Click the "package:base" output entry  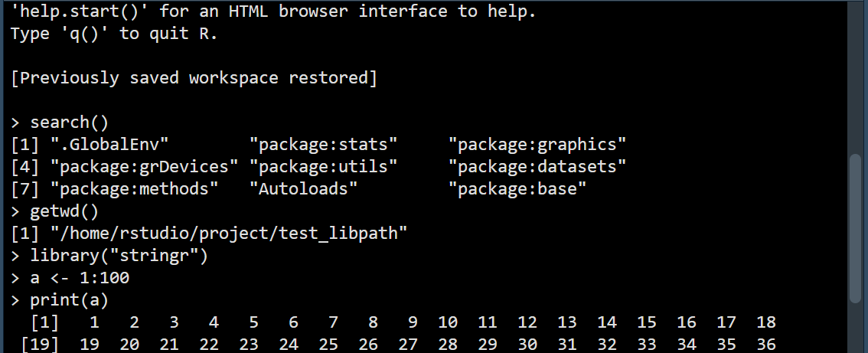point(517,188)
